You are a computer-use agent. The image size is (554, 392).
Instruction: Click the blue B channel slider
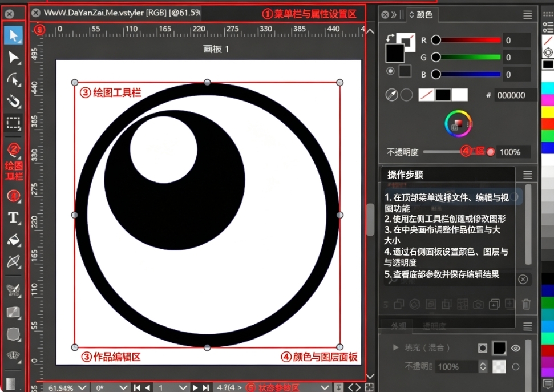pyautogui.click(x=468, y=74)
